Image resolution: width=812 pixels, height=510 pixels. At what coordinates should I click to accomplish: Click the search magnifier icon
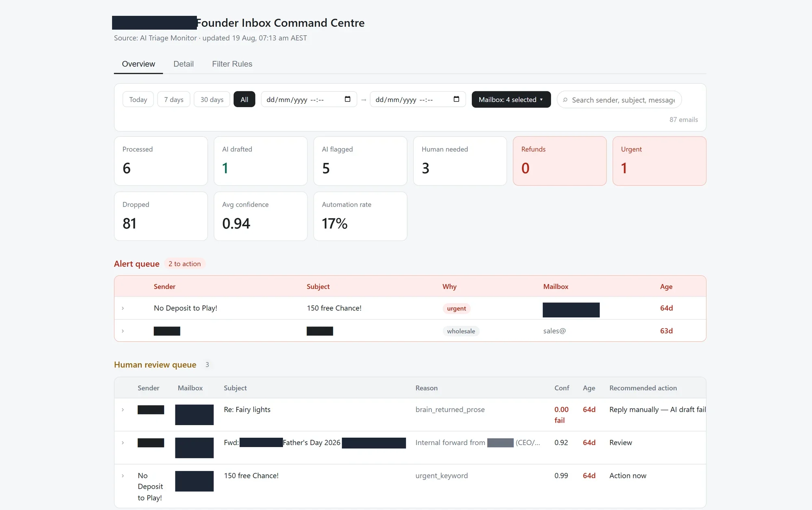pos(565,100)
